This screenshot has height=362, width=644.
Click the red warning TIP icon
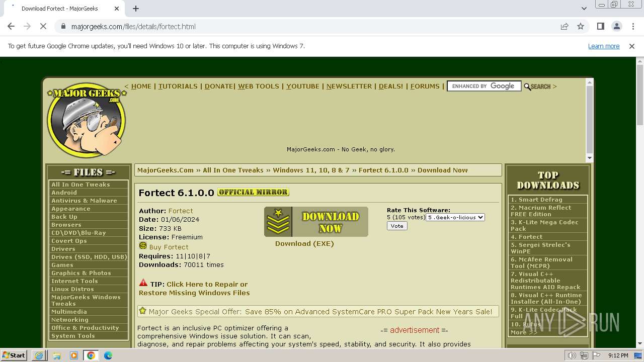(x=143, y=283)
